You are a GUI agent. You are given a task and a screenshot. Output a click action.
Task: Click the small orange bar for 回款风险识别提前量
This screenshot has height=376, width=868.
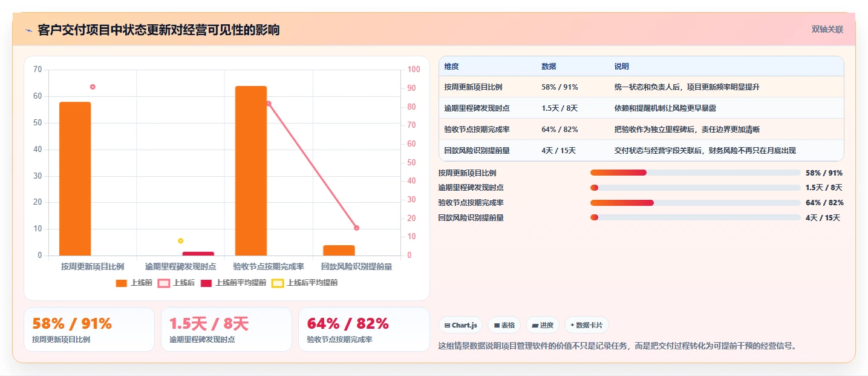[339, 250]
